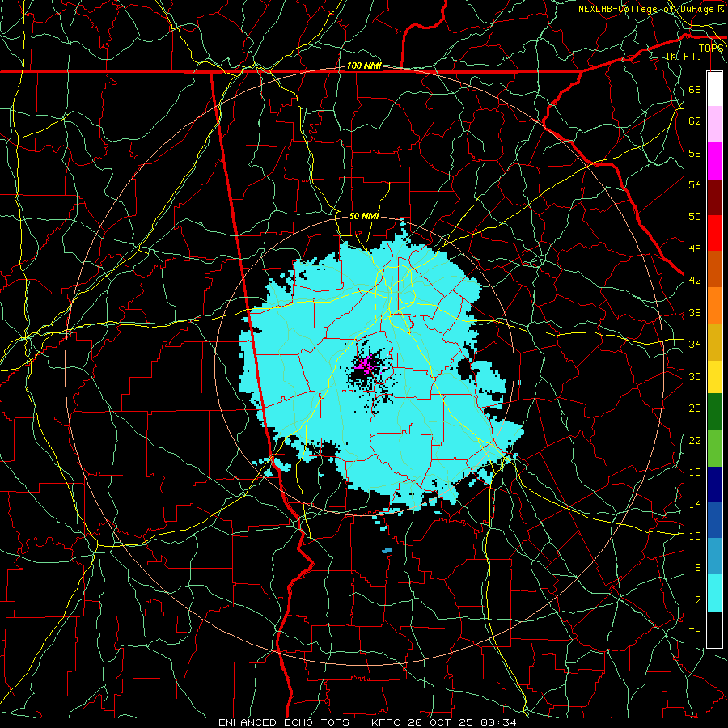Select the light green legend swatch
The height and width of the screenshot is (728, 728).
714,448
